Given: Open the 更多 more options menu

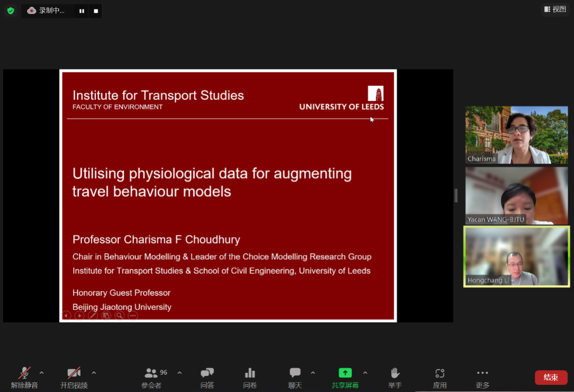Looking at the screenshot, I should [x=482, y=378].
